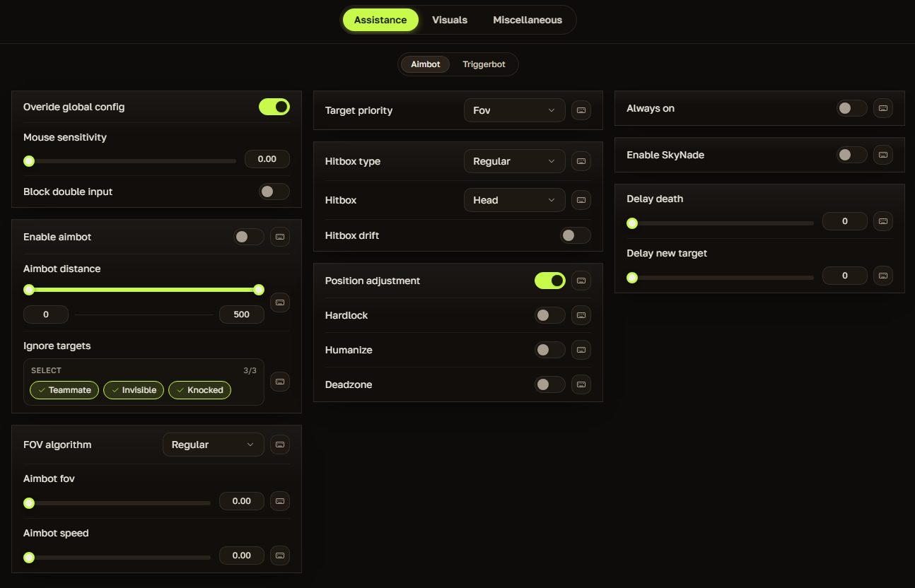
Task: Enable the Deadzone switch
Action: (x=550, y=384)
